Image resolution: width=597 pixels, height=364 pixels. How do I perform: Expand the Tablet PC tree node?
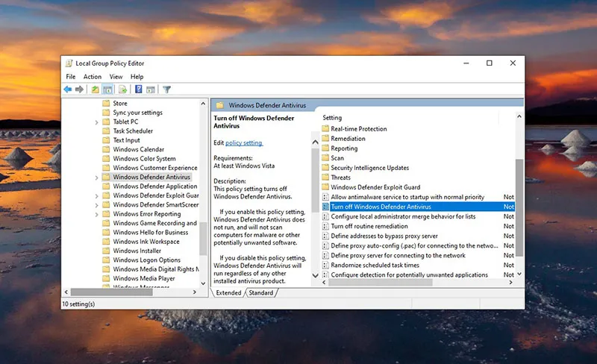coord(97,122)
